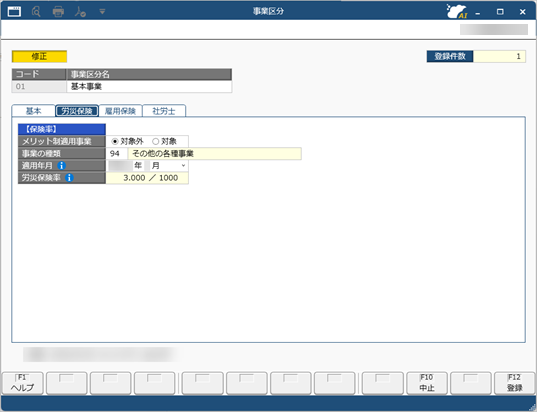Click the 適用年月 year input field
The width and height of the screenshot is (537, 412).
120,166
